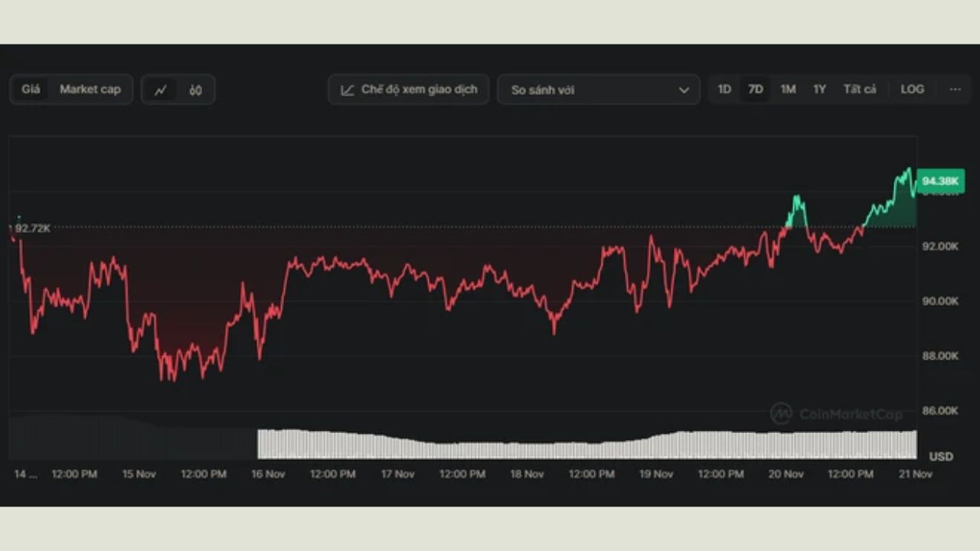Click the USD currency label
Image resolution: width=980 pixels, height=551 pixels.
[941, 457]
